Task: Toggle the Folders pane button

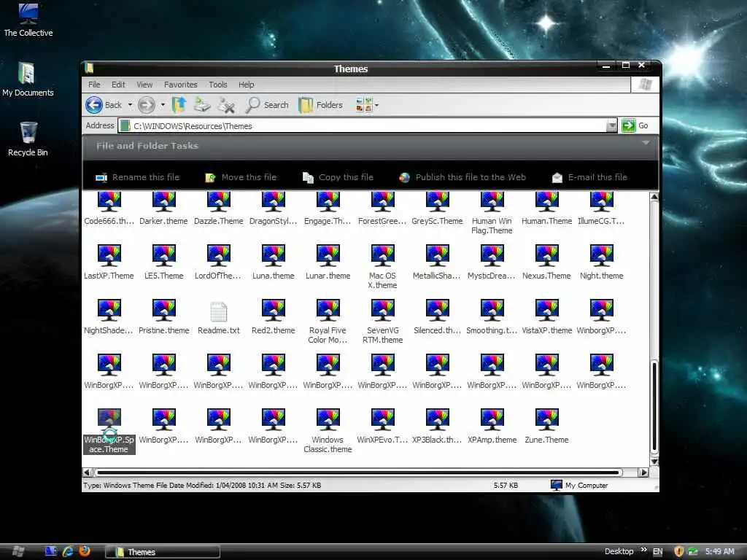Action: click(321, 105)
